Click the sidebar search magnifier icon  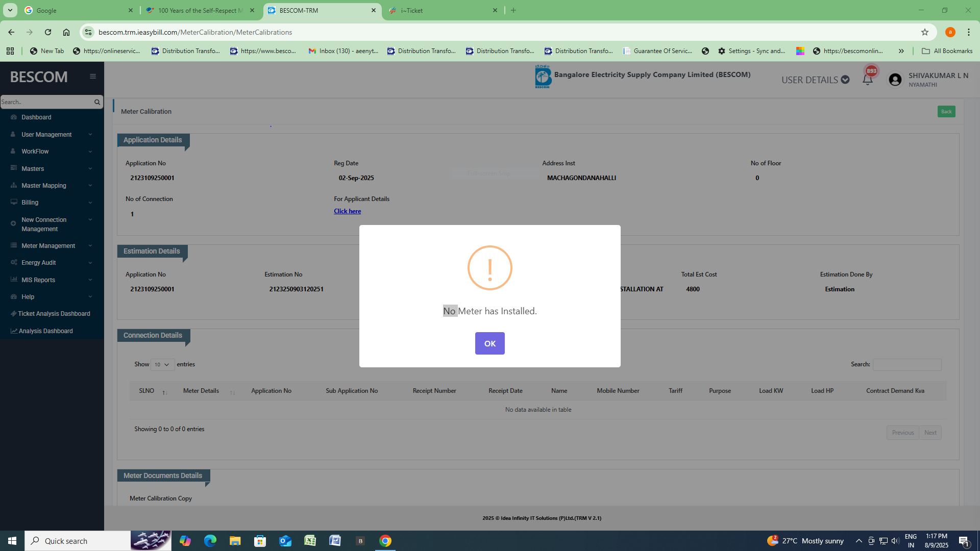coord(97,102)
